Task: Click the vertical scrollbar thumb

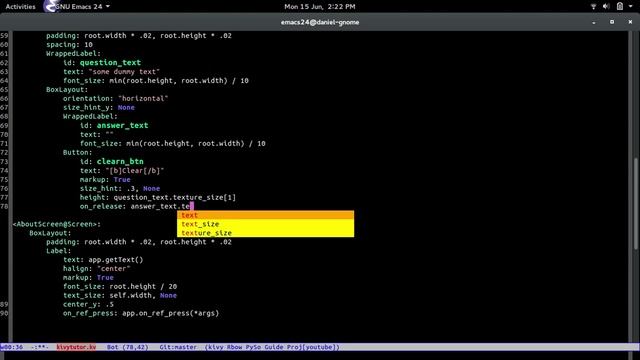Action: pyautogui.click(x=636, y=203)
